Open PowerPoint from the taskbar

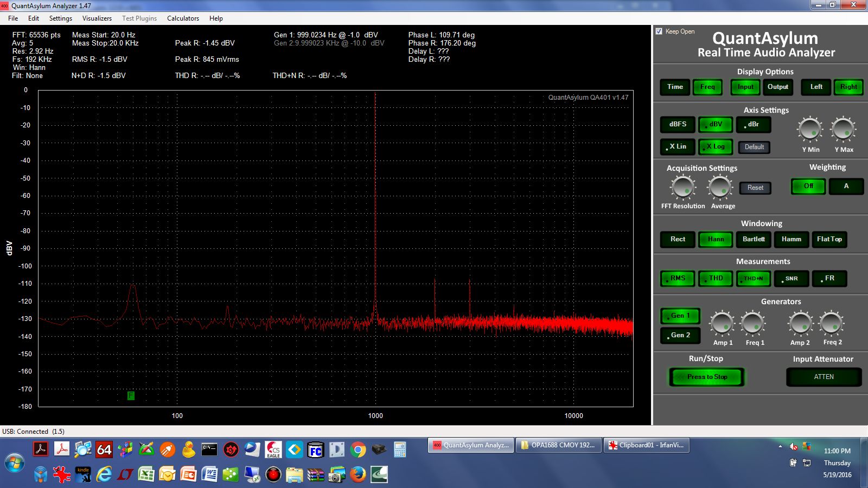[x=189, y=475]
